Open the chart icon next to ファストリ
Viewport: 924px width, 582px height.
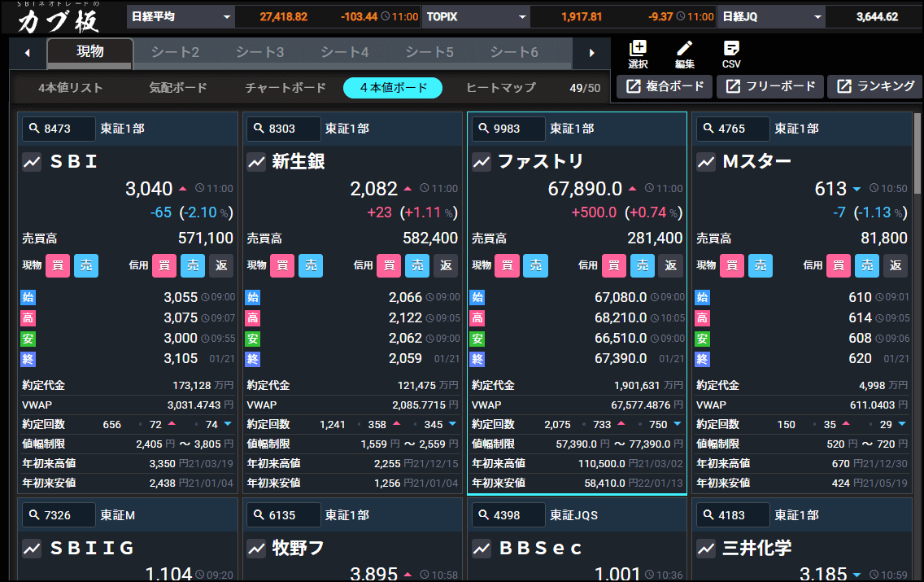click(x=482, y=161)
